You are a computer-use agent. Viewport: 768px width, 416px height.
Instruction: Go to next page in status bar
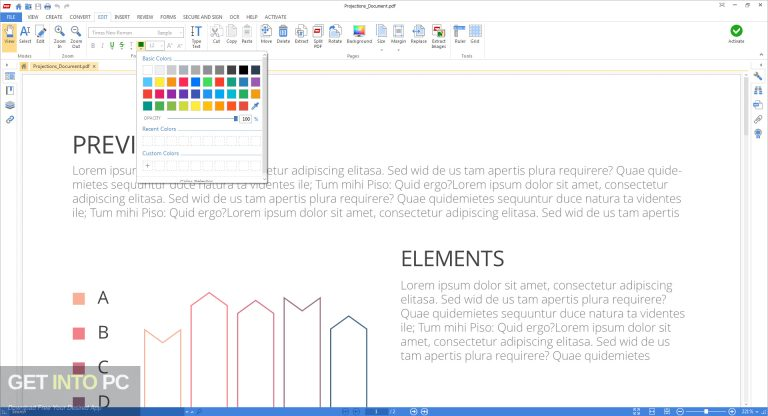(x=413, y=412)
